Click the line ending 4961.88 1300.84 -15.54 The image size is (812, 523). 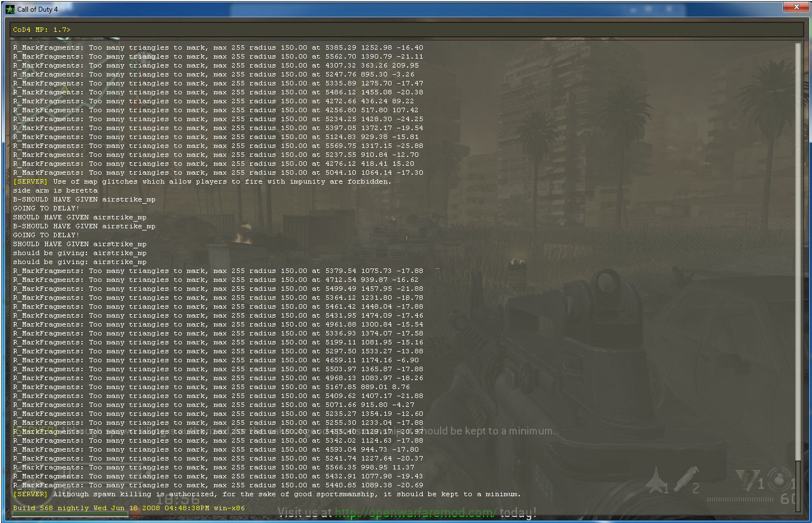(218, 324)
